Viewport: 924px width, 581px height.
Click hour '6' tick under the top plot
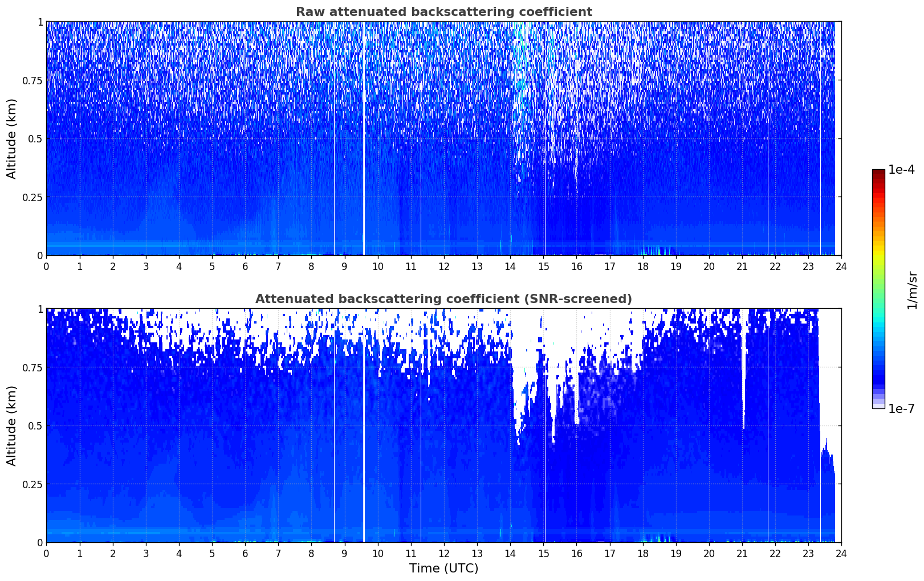coord(245,266)
